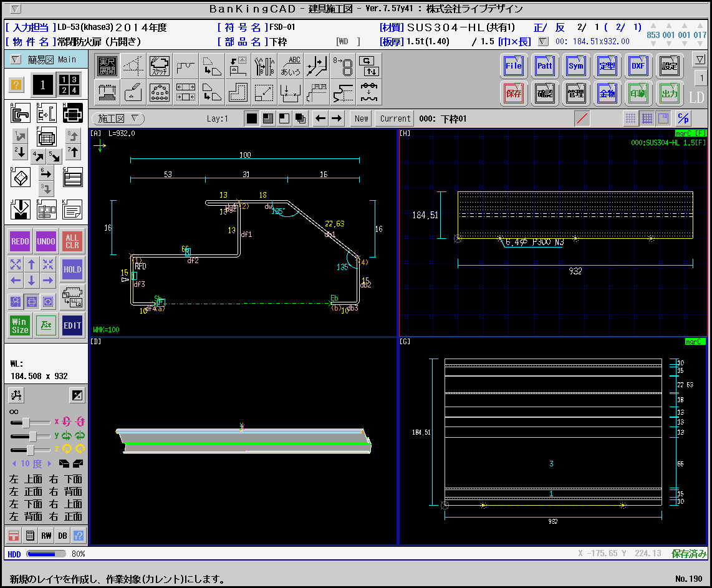Click the DXF export icon
This screenshot has height=588, width=712.
tap(638, 66)
